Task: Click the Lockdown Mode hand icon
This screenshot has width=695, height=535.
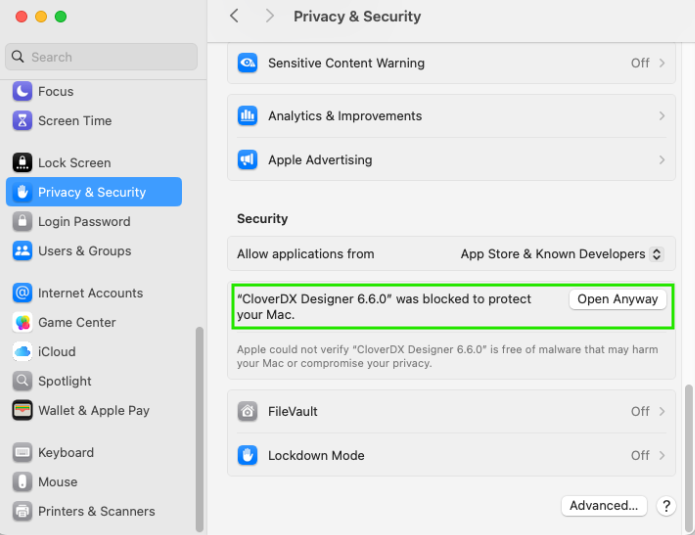Action: pos(247,455)
